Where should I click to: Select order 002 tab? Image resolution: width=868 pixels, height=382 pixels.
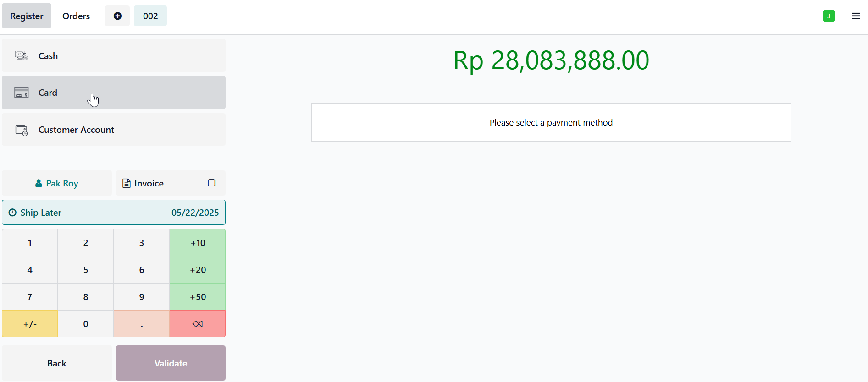pos(150,16)
